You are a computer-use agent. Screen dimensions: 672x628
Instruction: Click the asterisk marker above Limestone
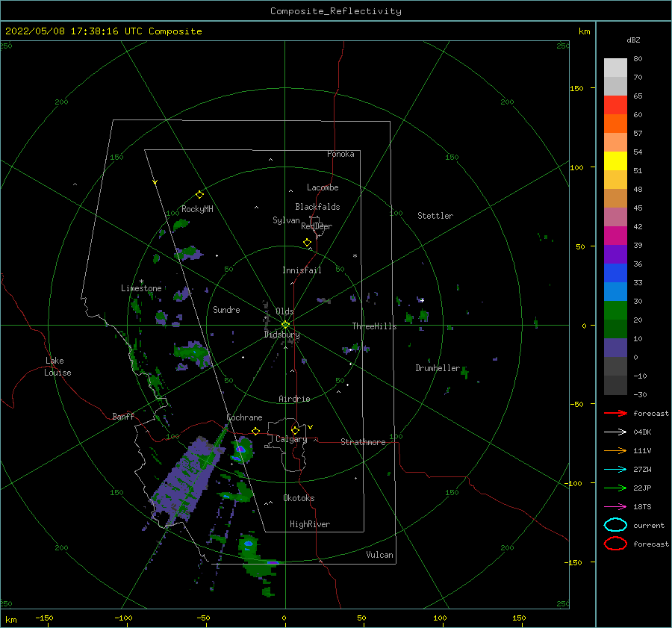[141, 282]
